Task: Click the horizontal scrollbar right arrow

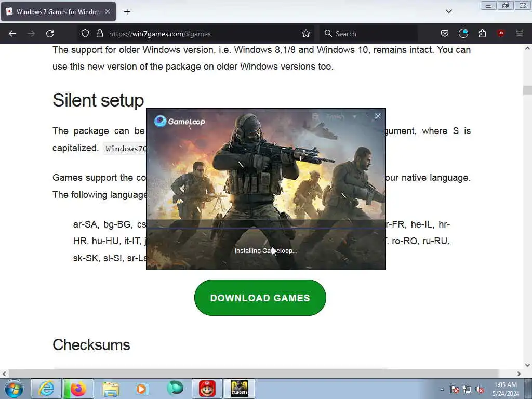Action: pyautogui.click(x=519, y=374)
